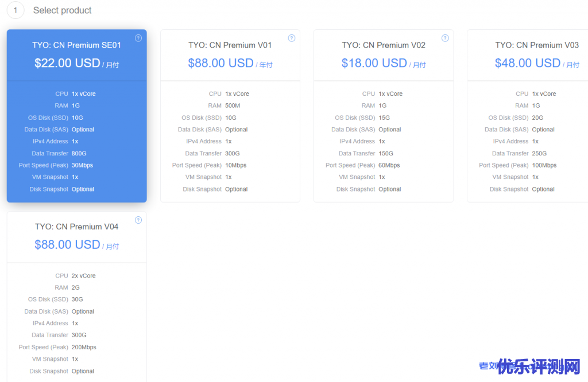Choose the TYO: CN Premium V04 plan
Screen dimensions: 588x382
coord(76,227)
